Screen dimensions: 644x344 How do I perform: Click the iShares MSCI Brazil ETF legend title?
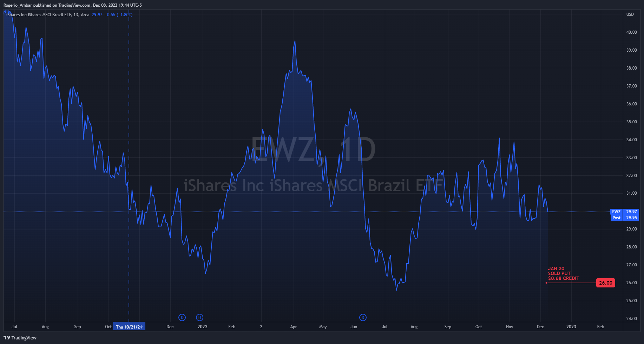tap(48, 15)
